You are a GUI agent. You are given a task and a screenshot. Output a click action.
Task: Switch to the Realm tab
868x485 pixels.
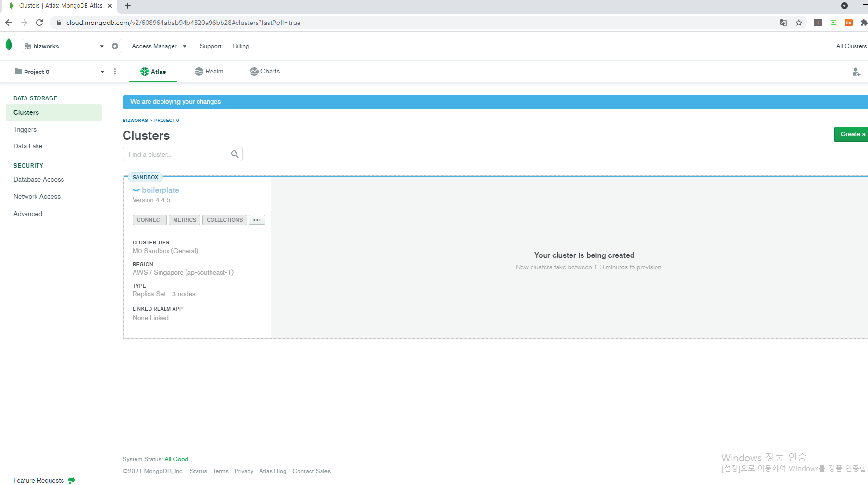[209, 72]
